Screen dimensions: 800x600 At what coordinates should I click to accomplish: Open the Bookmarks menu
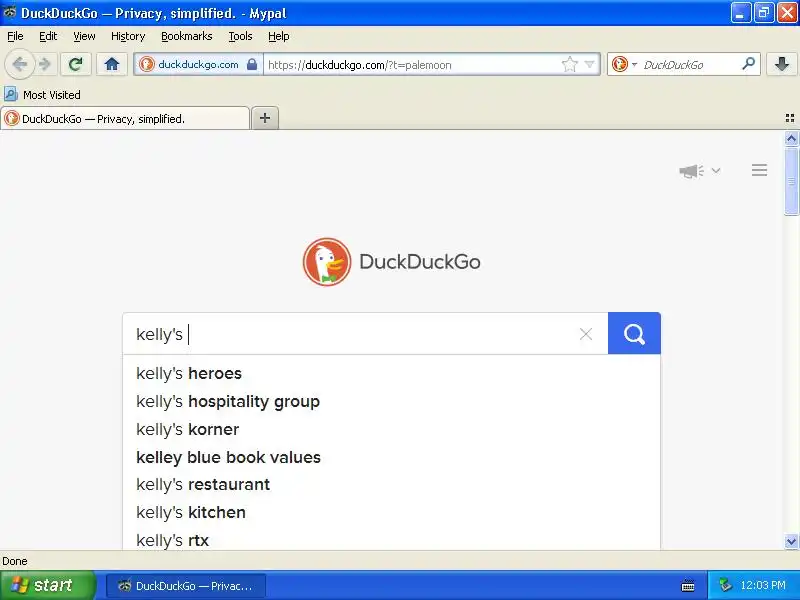tap(187, 36)
